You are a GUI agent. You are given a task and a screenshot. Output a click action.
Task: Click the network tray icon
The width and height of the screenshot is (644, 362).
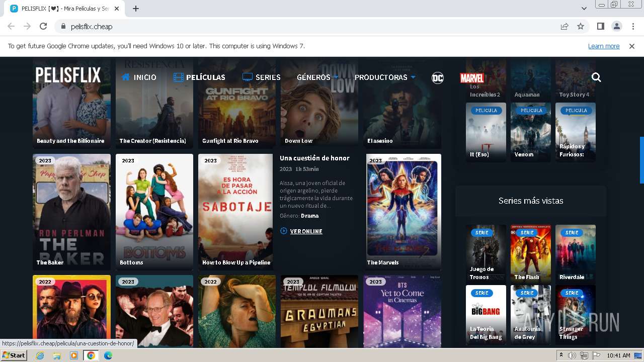tap(584, 355)
